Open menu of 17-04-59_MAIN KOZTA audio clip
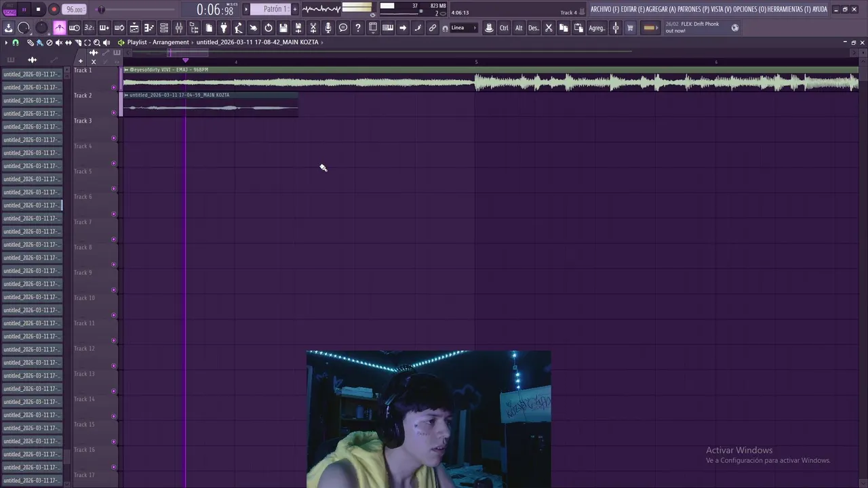 click(126, 95)
